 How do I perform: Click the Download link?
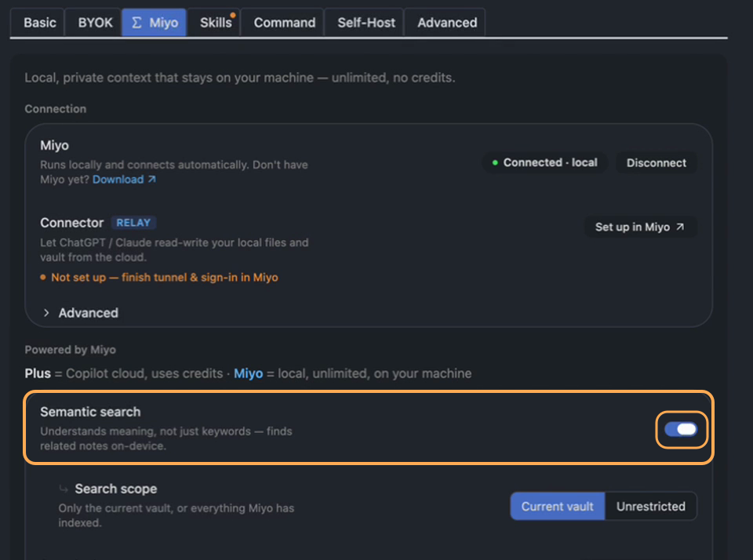[x=118, y=180]
